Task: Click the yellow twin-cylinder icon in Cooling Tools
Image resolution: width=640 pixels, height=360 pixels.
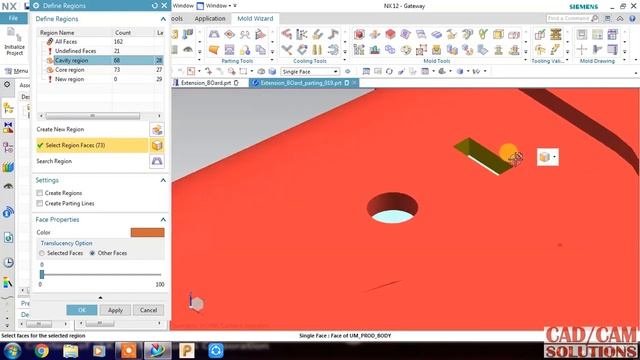Action: (x=317, y=50)
